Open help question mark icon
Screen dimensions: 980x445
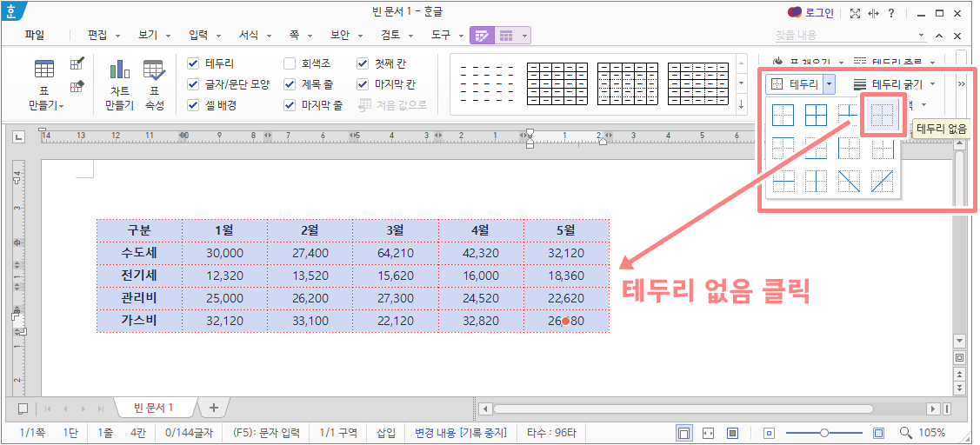coord(890,13)
